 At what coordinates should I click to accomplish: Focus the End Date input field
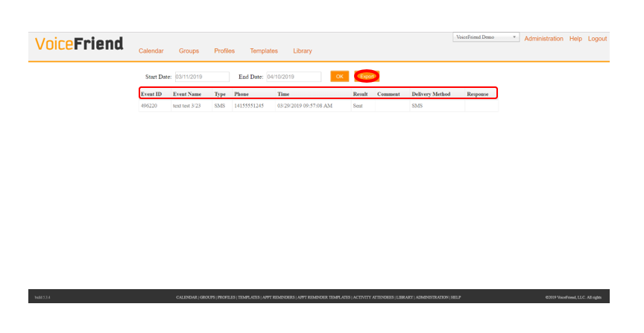tap(294, 77)
